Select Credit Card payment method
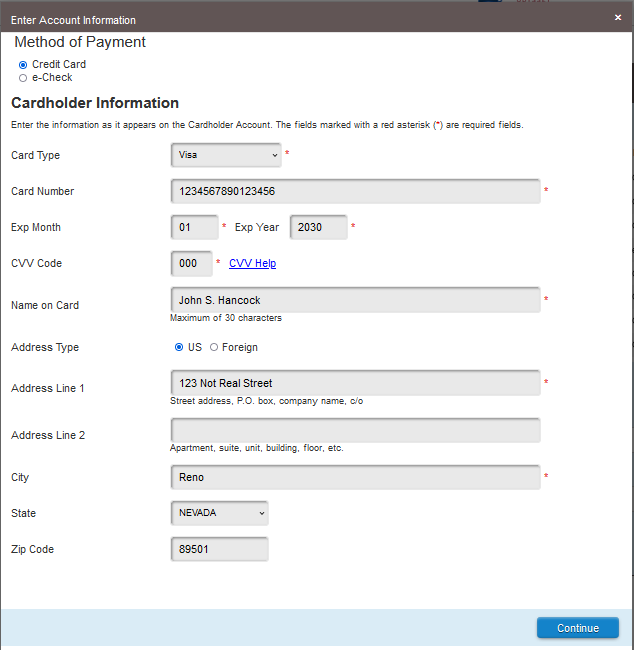Viewport: 634px width, 650px height. tap(23, 65)
